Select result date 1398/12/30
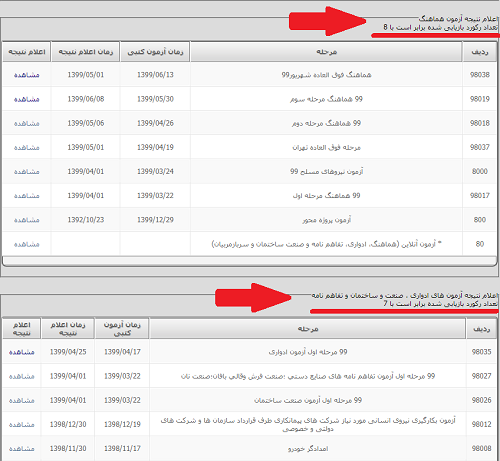 click(68, 424)
